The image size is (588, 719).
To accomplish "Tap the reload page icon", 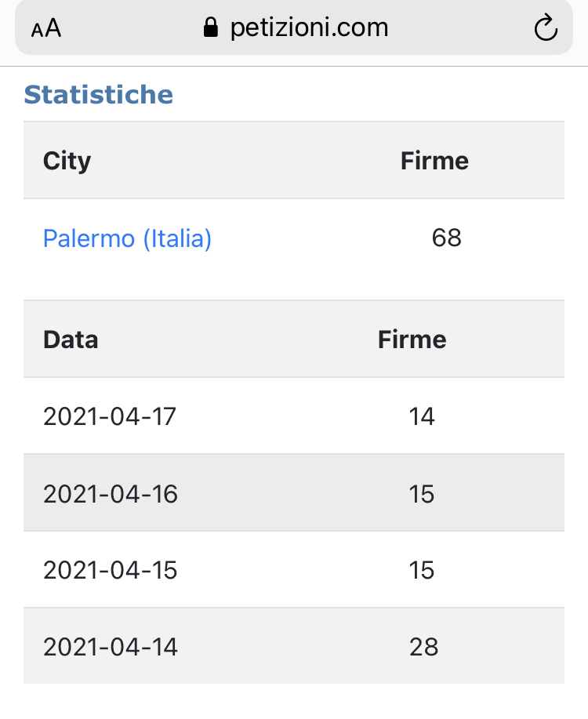I will 546,27.
